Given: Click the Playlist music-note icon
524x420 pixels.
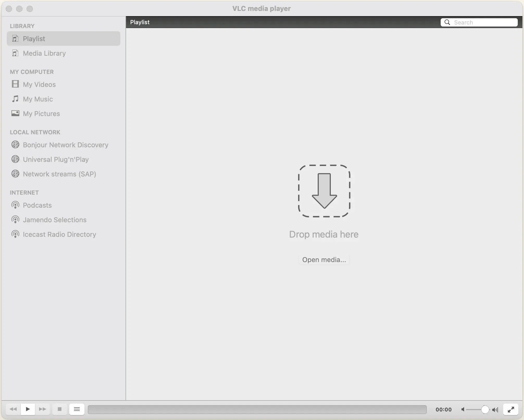Looking at the screenshot, I should click(x=15, y=38).
